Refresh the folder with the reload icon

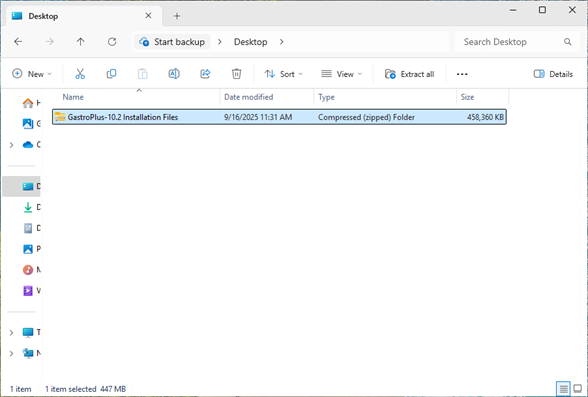(x=112, y=42)
